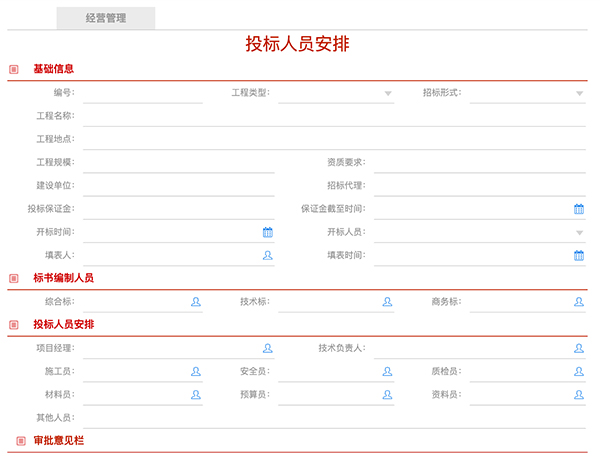600x465 pixels.
Task: Click the 其他人员 input field
Action: click(334, 418)
